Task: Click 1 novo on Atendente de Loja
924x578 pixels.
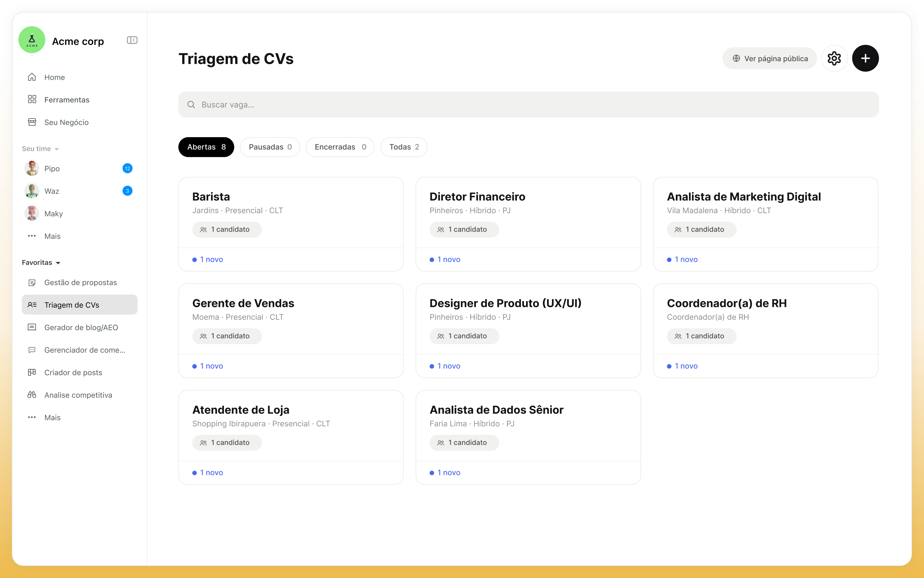Action: tap(208, 472)
